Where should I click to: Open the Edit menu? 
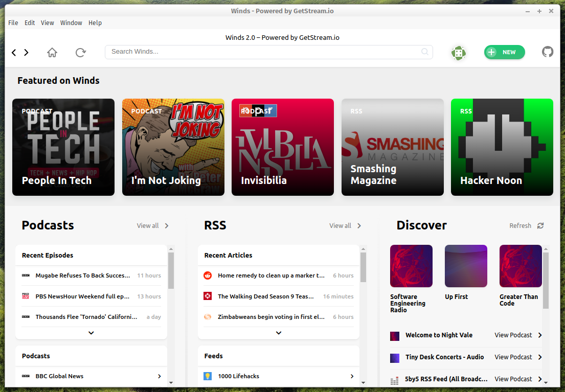pos(30,22)
